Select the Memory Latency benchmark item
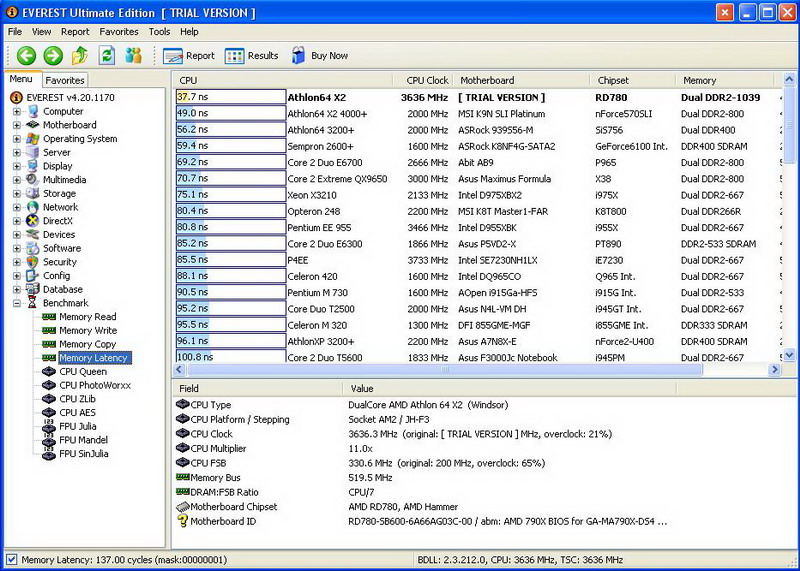The height and width of the screenshot is (571, 800). [x=93, y=358]
